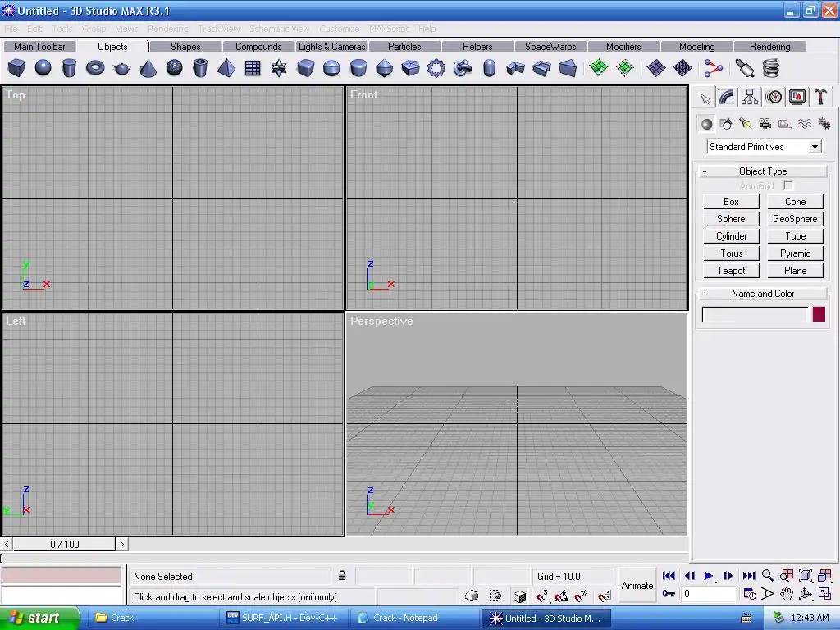Click the GeoSphere button in Object Type
Viewport: 840px width, 630px height.
[x=795, y=219]
